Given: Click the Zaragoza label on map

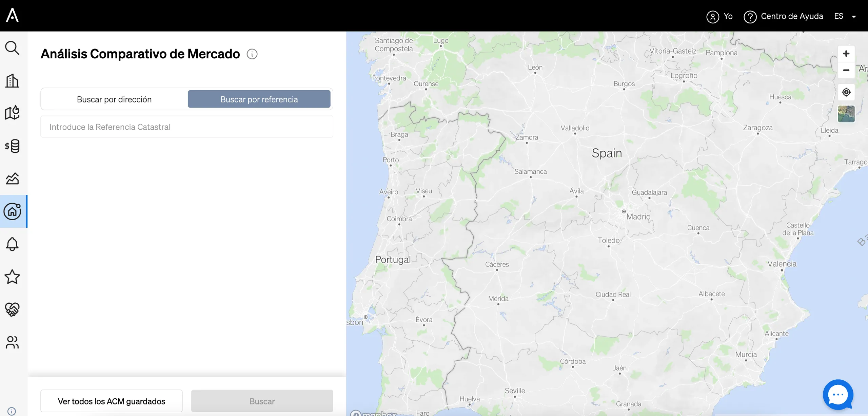Looking at the screenshot, I should click(x=758, y=128).
